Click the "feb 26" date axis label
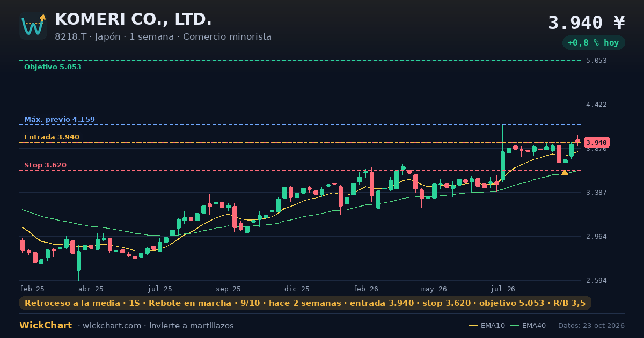Viewport: 644px width, 338px height. tap(366, 289)
